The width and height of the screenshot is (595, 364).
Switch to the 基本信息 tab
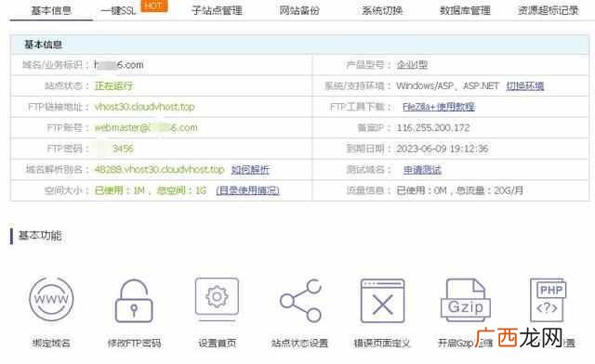click(x=51, y=10)
